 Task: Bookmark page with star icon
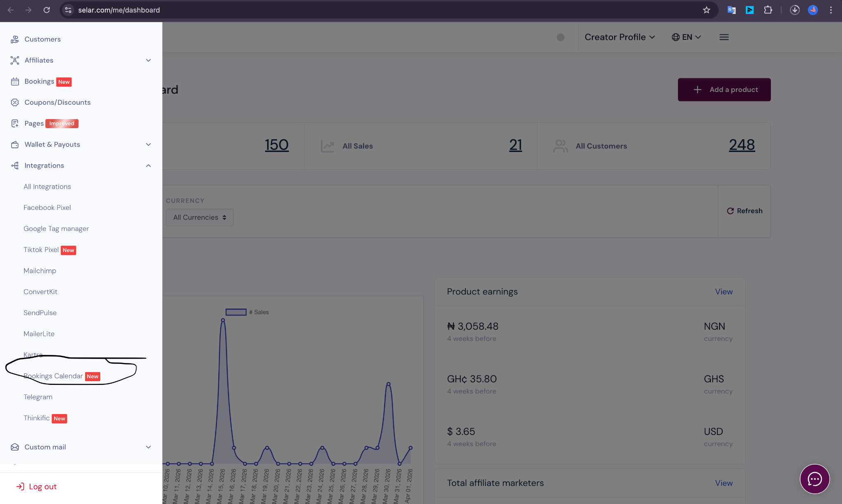(706, 10)
